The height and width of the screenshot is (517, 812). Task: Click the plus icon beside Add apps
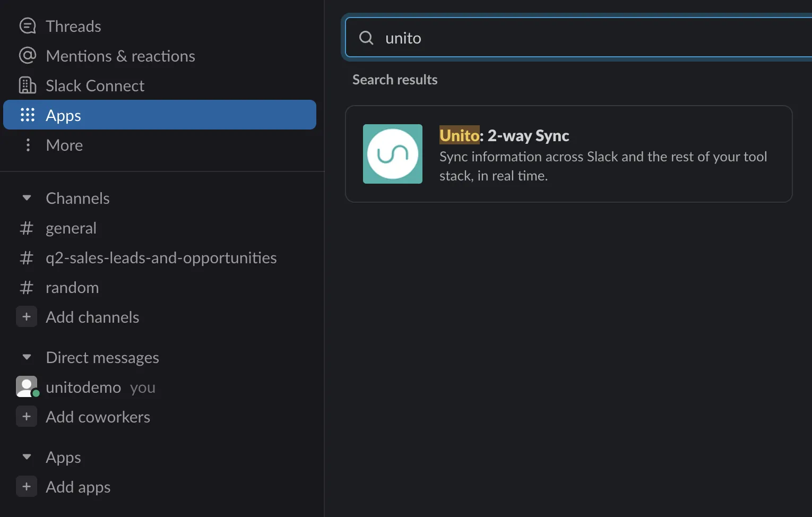coord(27,487)
